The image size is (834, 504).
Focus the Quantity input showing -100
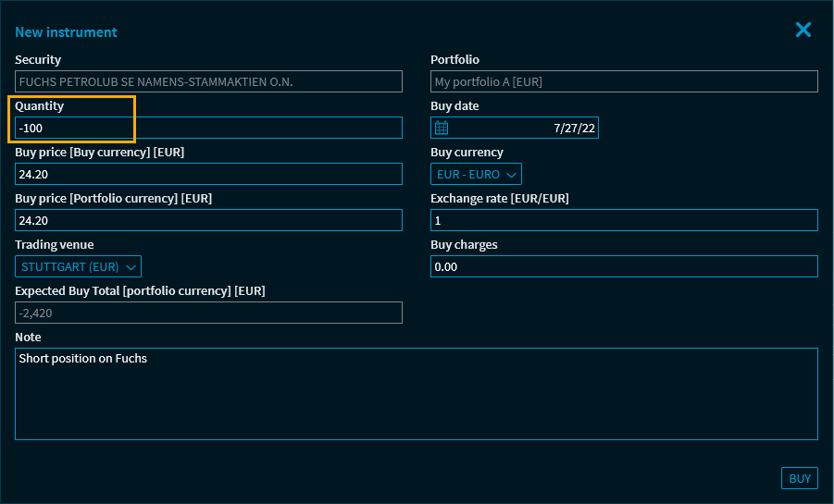tap(208, 128)
